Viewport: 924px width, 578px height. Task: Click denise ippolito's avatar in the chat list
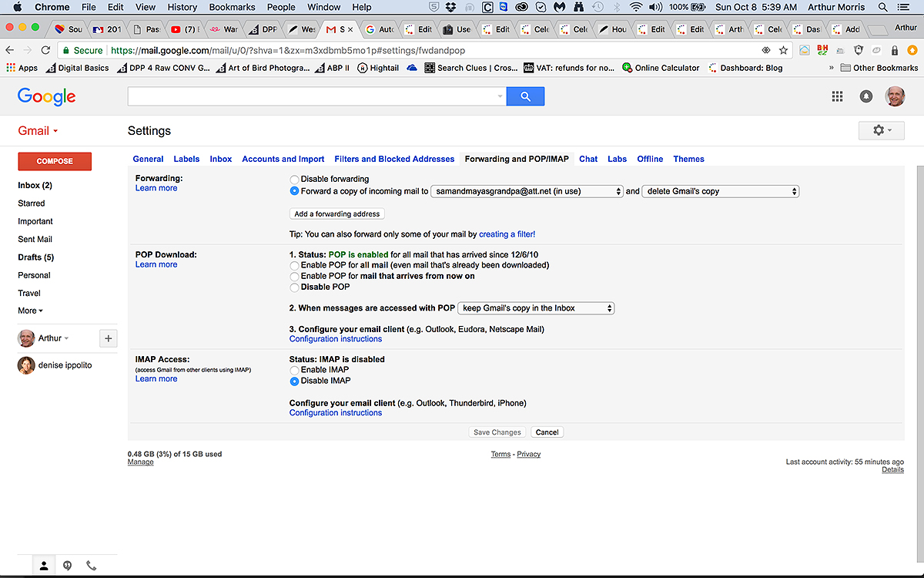pos(26,365)
